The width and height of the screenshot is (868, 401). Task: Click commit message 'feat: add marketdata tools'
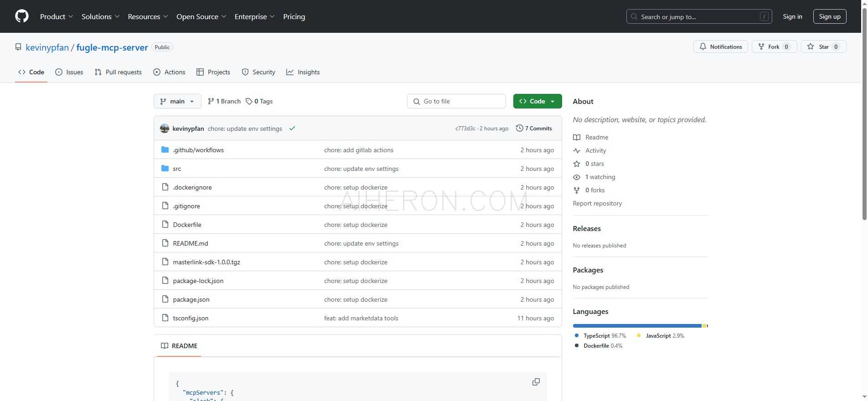(x=361, y=318)
